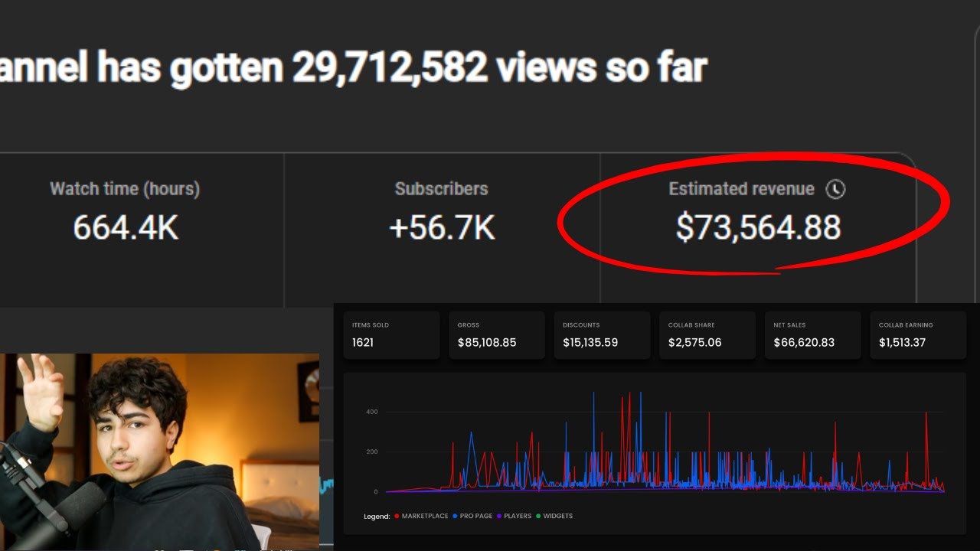Click the 29,712,582 views headline
The image size is (980, 551).
[352, 68]
